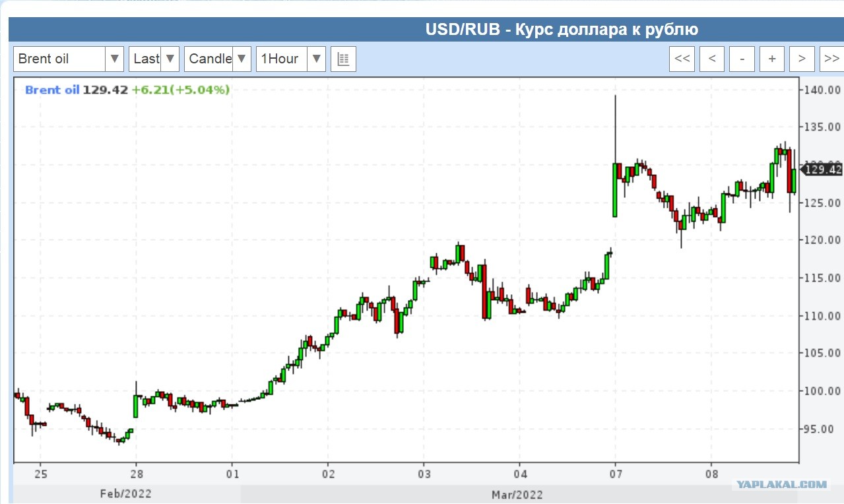This screenshot has width=844, height=504.
Task: Jump to chart start with << button
Action: (682, 59)
